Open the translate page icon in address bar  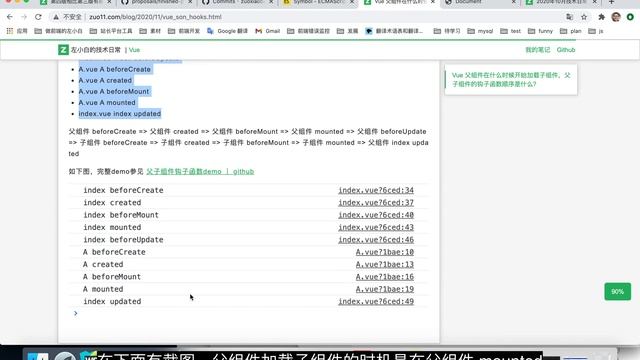(x=569, y=17)
